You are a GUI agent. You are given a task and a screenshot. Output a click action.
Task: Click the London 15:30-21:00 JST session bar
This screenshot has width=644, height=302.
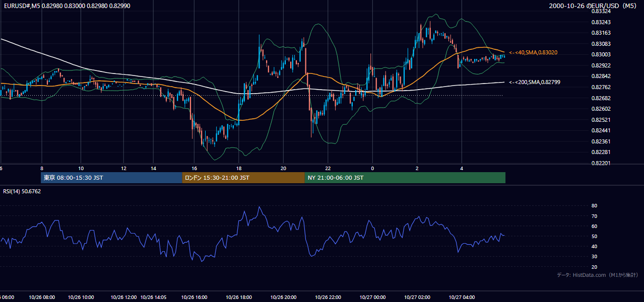click(x=243, y=178)
